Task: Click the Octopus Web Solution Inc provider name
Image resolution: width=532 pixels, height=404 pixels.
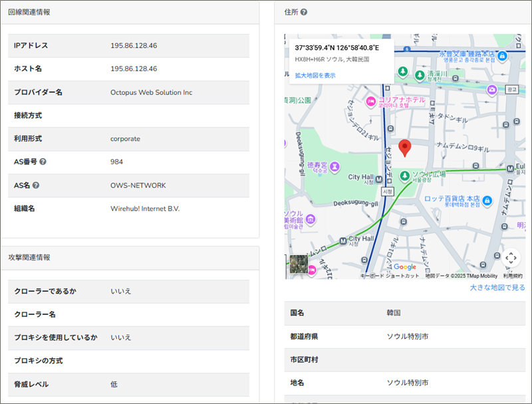Action: click(x=151, y=92)
